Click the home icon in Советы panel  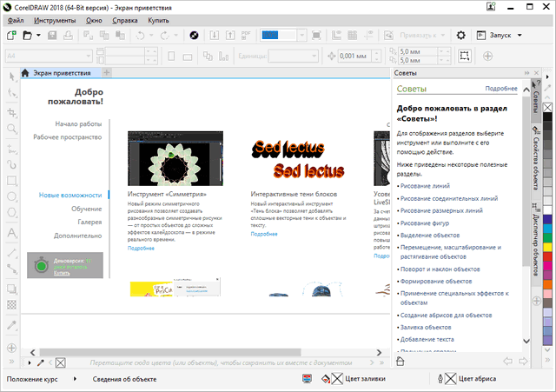coord(400,360)
